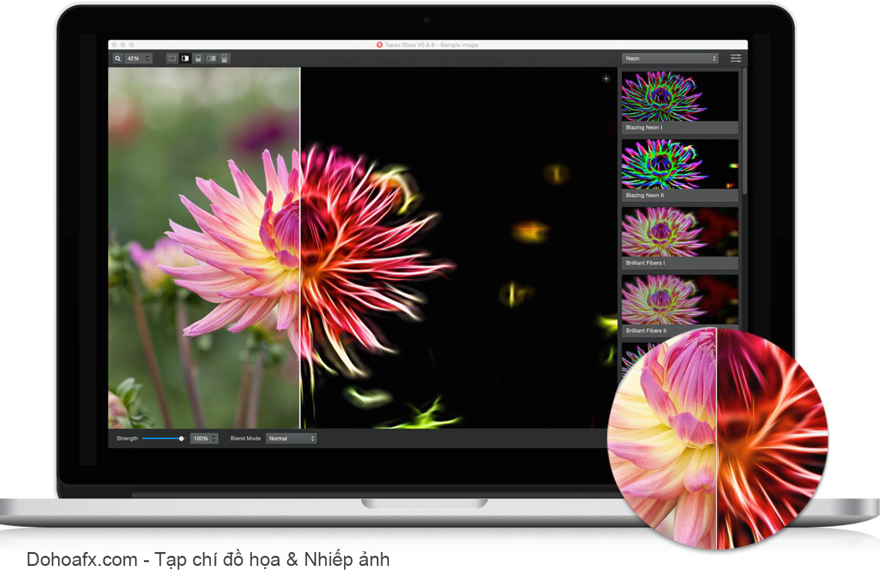The image size is (880, 588).
Task: Click the Blazing Neon II label
Action: (645, 196)
